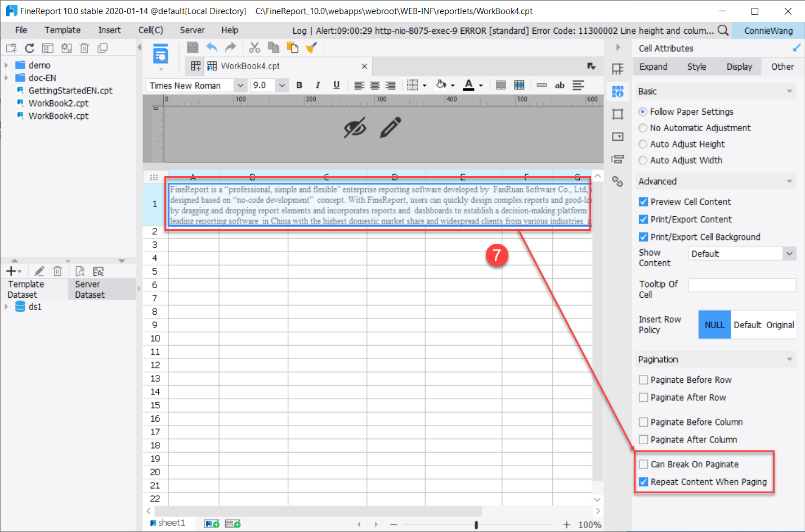Screen dimensions: 805x532
Task: Enable the 'Can Break On Paginate' checkbox
Action: pyautogui.click(x=643, y=464)
